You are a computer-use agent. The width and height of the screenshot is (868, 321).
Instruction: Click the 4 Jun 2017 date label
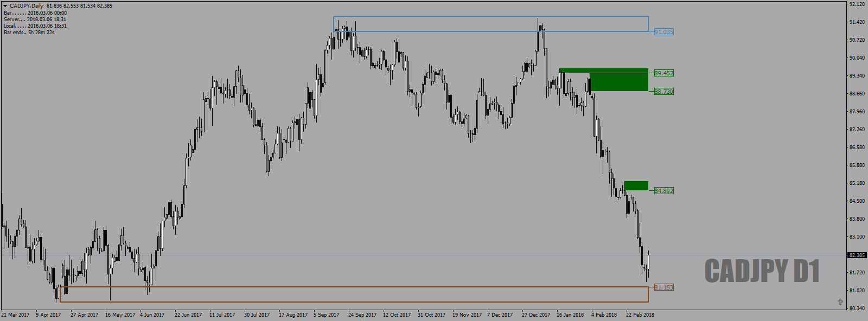[152, 315]
